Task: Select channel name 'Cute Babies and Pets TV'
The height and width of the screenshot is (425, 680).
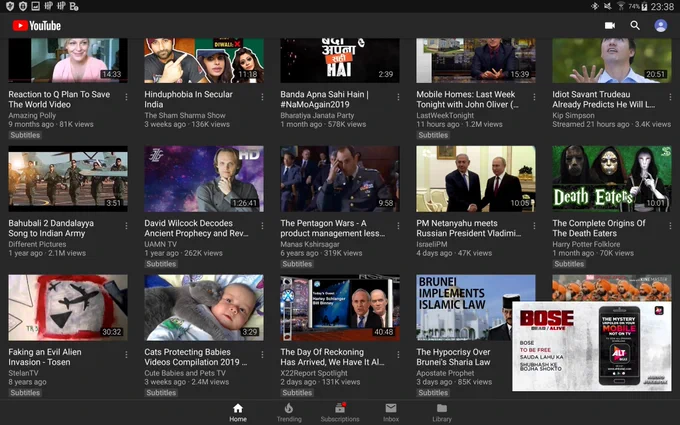Action: click(185, 373)
